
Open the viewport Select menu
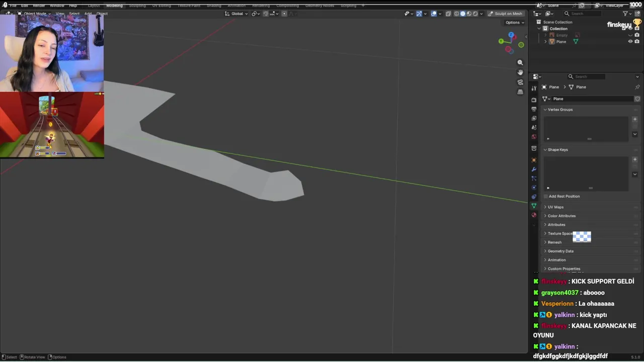tap(74, 14)
